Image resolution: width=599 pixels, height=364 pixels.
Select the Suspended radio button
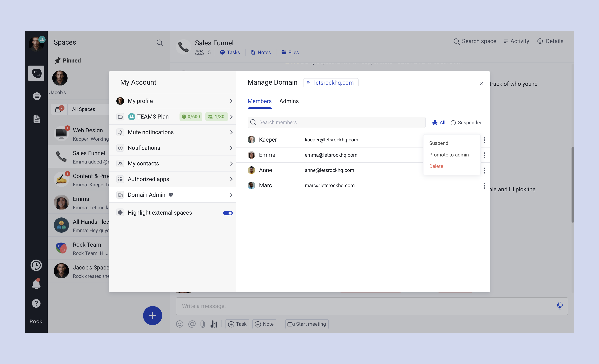[453, 123]
